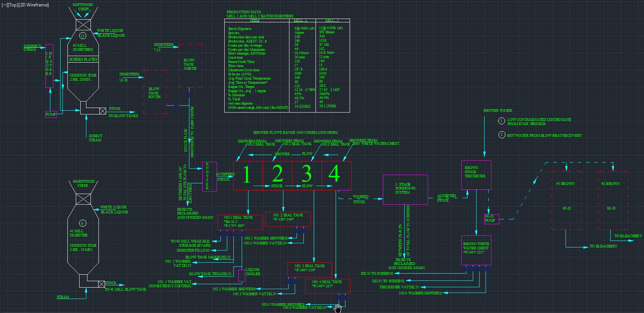
Task: Click the PUMP box below the liquor heater
Action: click(x=51, y=114)
